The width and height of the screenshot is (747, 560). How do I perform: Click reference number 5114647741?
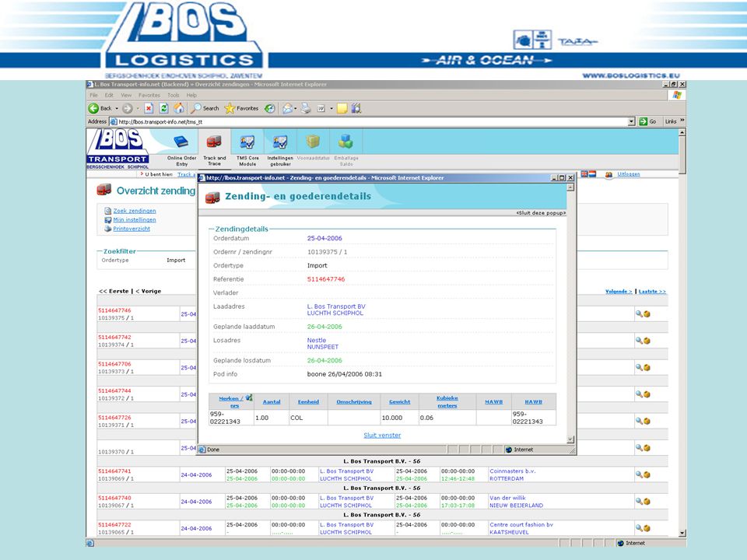tap(114, 471)
